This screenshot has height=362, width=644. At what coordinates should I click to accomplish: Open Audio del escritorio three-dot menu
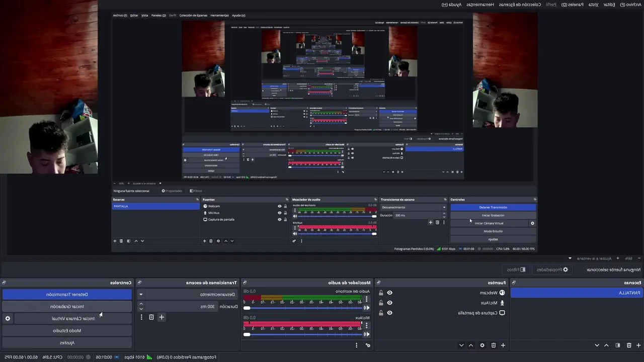pyautogui.click(x=366, y=299)
